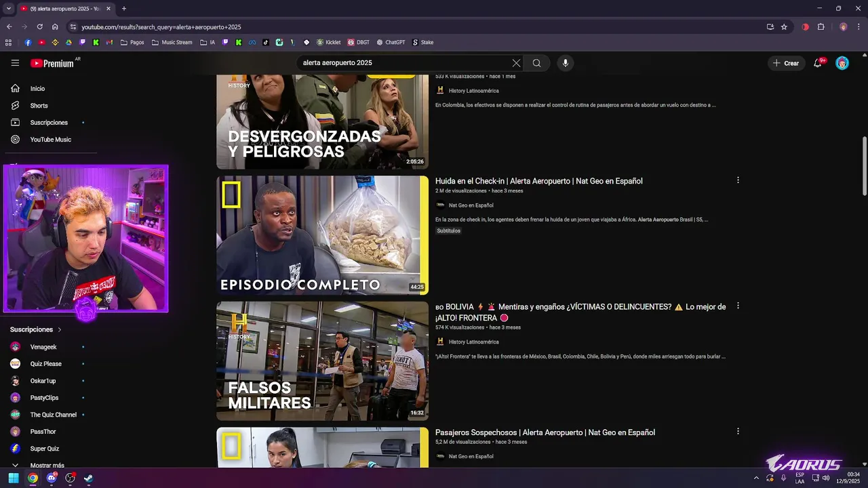Close the alerta aeropuerto 2025 tab
The width and height of the screenshot is (868, 488).
coord(108,9)
